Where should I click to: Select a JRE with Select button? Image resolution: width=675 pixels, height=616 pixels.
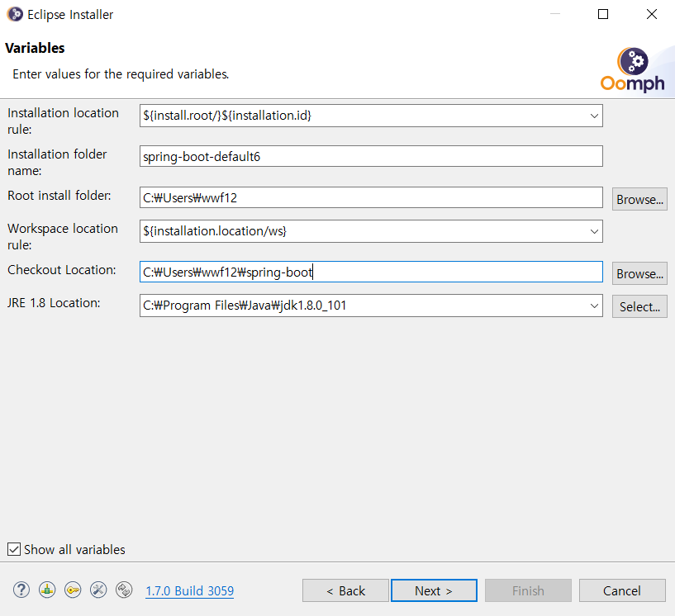tap(639, 306)
